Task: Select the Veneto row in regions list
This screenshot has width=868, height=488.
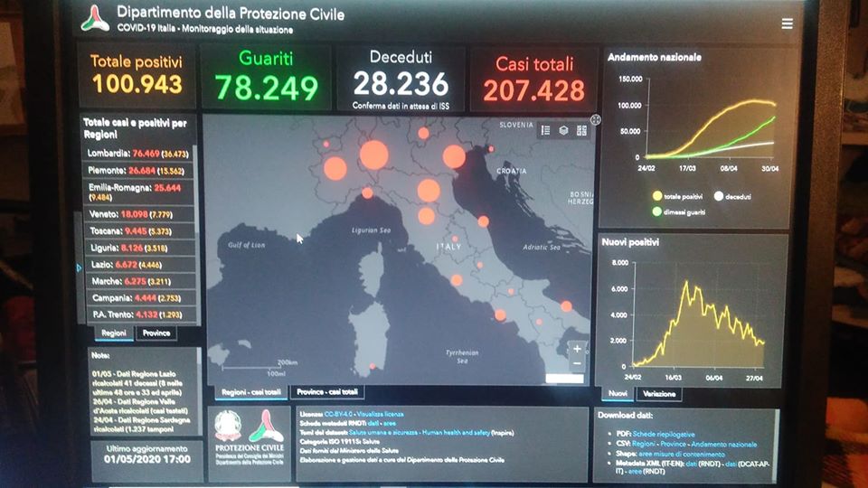Action: tap(138, 214)
